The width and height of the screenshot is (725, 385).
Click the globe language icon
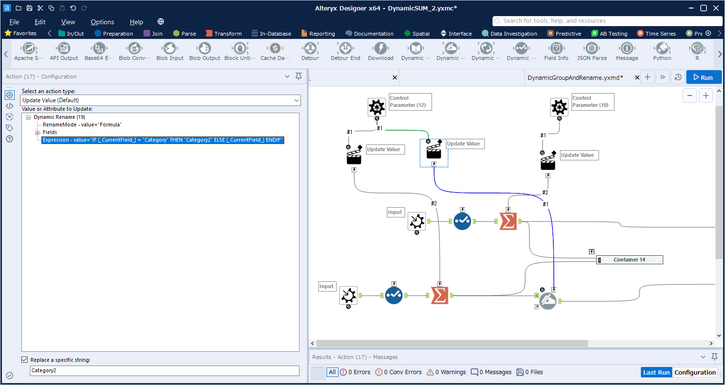[160, 22]
